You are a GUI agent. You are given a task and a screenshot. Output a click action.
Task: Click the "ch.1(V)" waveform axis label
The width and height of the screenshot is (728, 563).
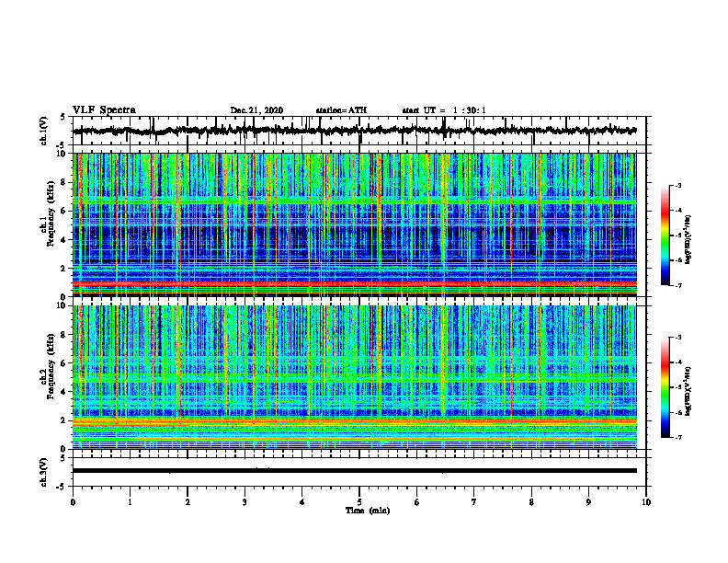coord(43,131)
